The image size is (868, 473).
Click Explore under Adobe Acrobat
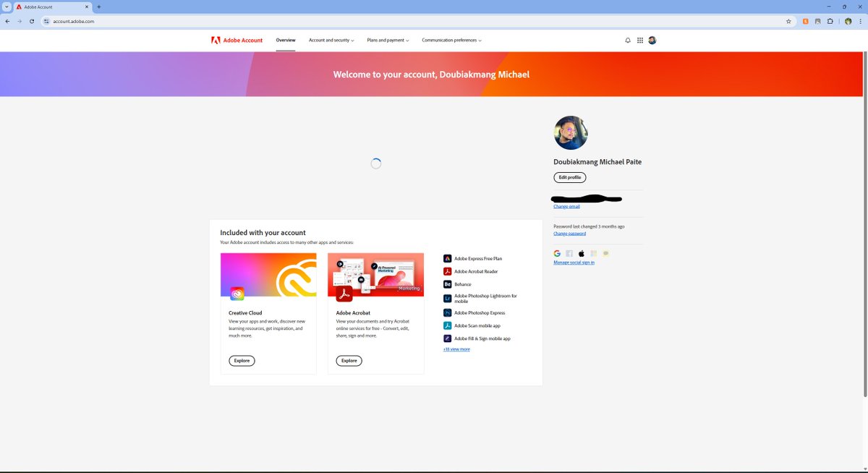coord(349,360)
